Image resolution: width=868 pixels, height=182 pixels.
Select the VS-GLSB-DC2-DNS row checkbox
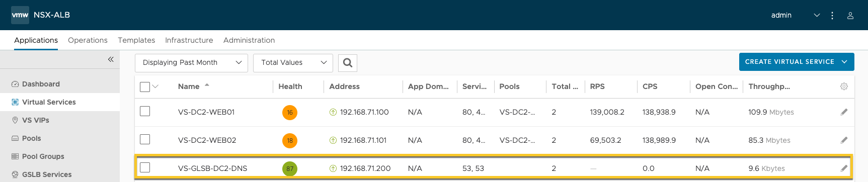click(x=145, y=167)
